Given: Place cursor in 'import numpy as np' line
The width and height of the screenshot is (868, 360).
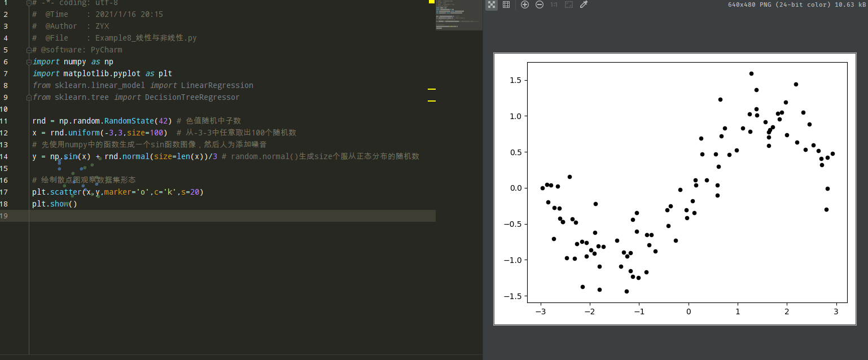Looking at the screenshot, I should pos(73,62).
